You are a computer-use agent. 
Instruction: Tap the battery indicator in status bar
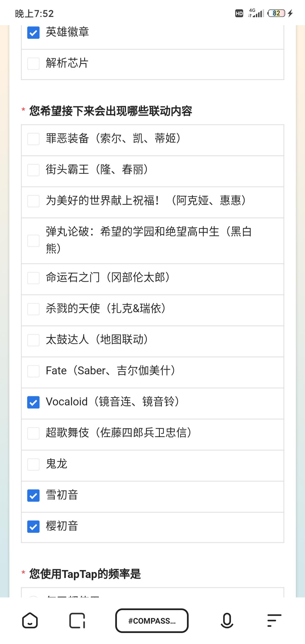[276, 13]
